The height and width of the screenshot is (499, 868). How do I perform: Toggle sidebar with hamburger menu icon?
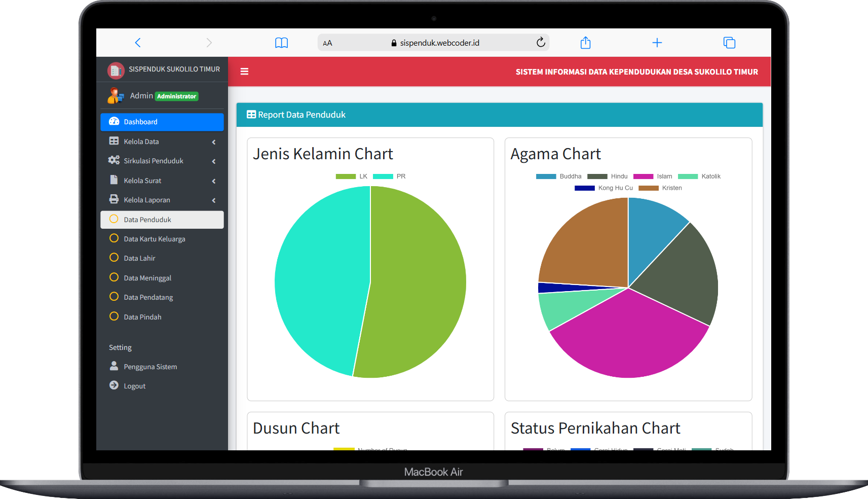(244, 72)
